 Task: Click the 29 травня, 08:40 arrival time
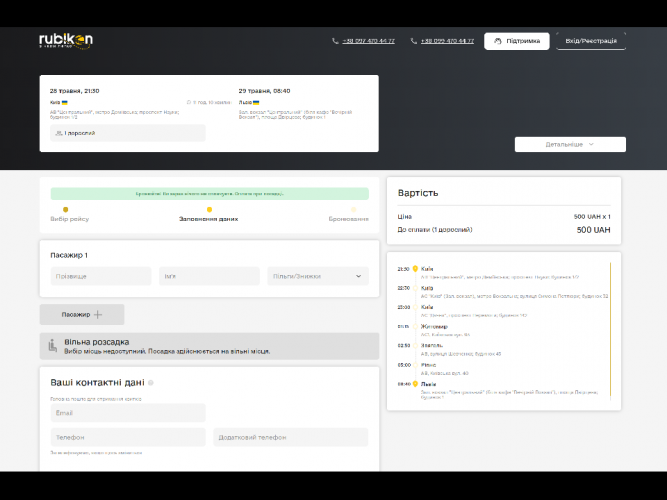click(x=264, y=91)
